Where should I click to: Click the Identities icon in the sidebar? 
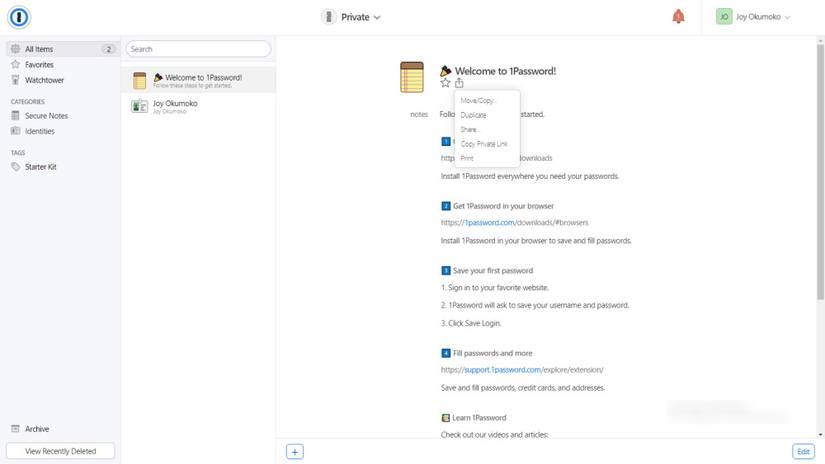(x=16, y=131)
